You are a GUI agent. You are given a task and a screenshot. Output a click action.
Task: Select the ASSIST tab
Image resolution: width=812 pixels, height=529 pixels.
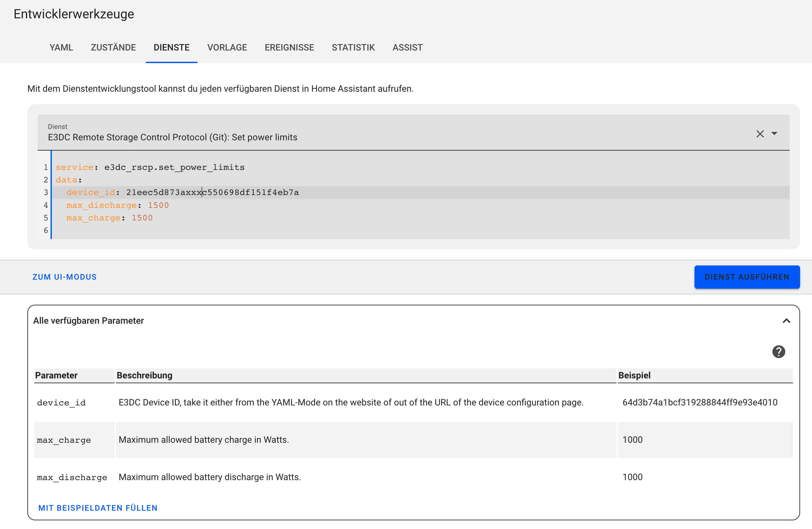407,47
